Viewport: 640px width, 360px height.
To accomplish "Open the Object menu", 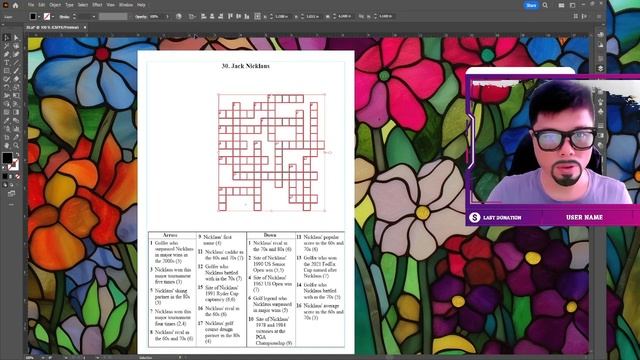I will coord(55,5).
